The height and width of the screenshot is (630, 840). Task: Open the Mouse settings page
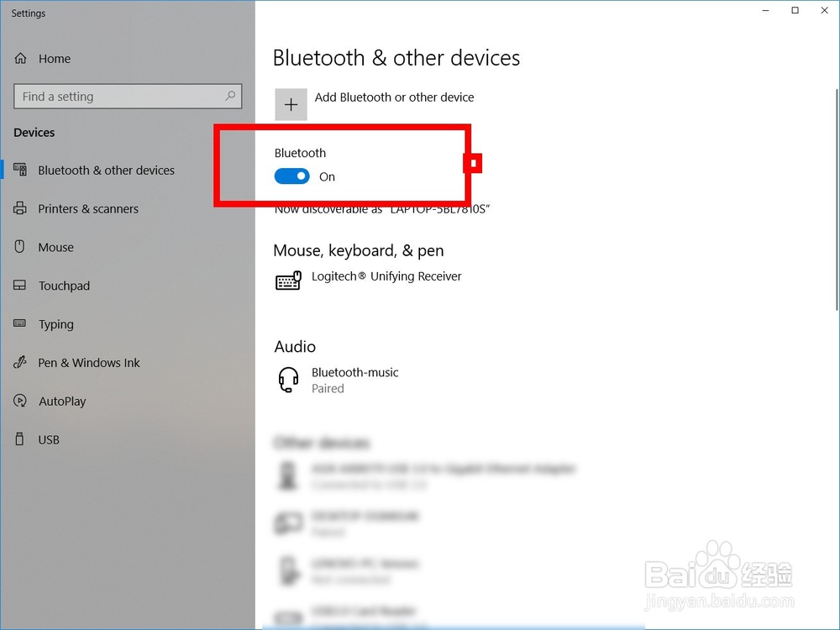[x=55, y=248]
